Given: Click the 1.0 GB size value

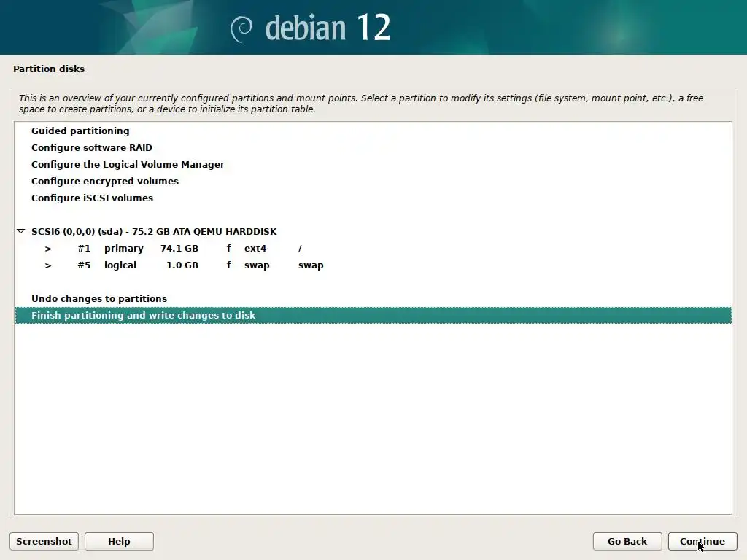Looking at the screenshot, I should pos(182,265).
